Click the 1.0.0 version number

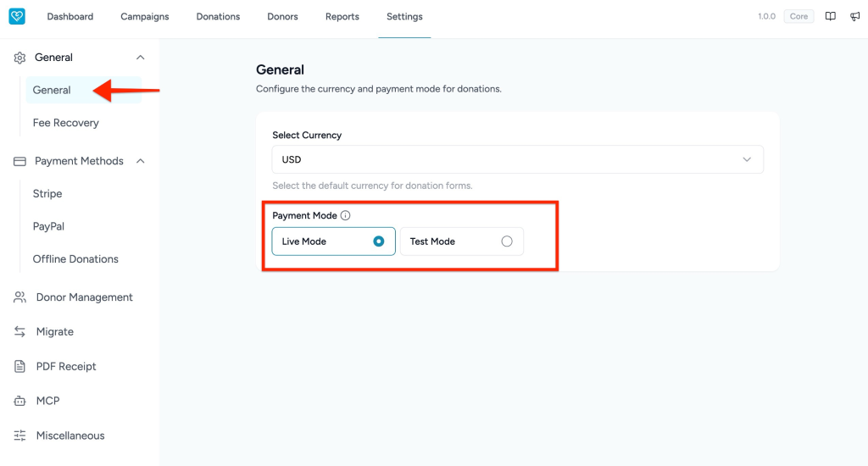tap(766, 17)
